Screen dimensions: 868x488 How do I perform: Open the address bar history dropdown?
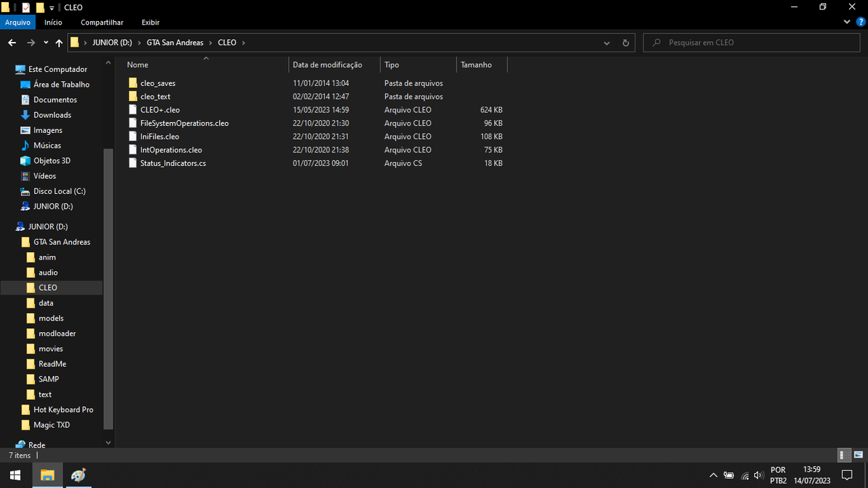coord(607,43)
